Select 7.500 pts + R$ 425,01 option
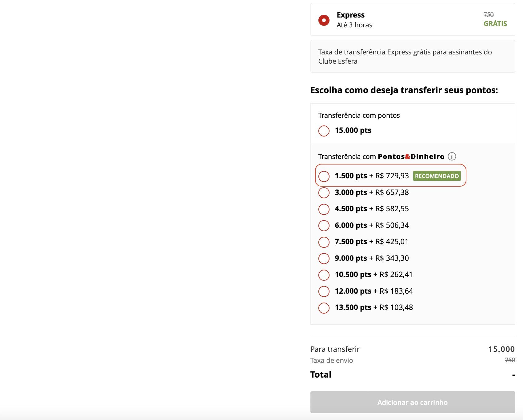Screen dimensions: 523x420 click(324, 242)
